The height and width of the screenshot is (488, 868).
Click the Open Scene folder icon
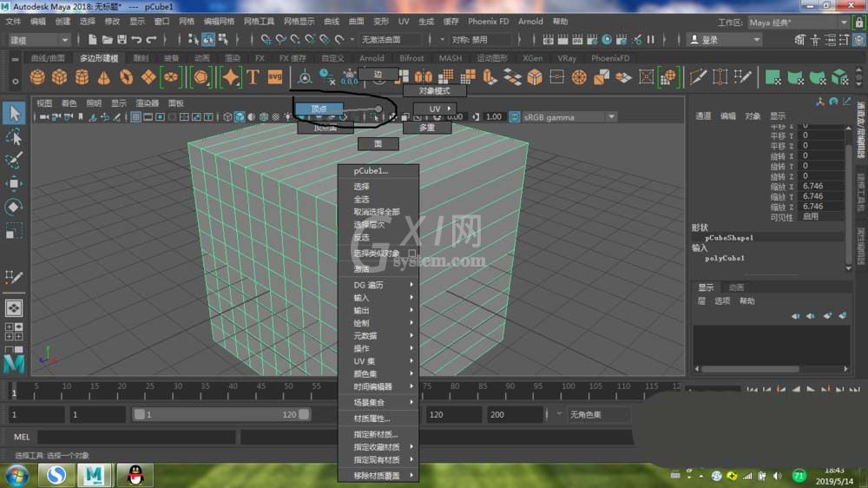pos(108,39)
